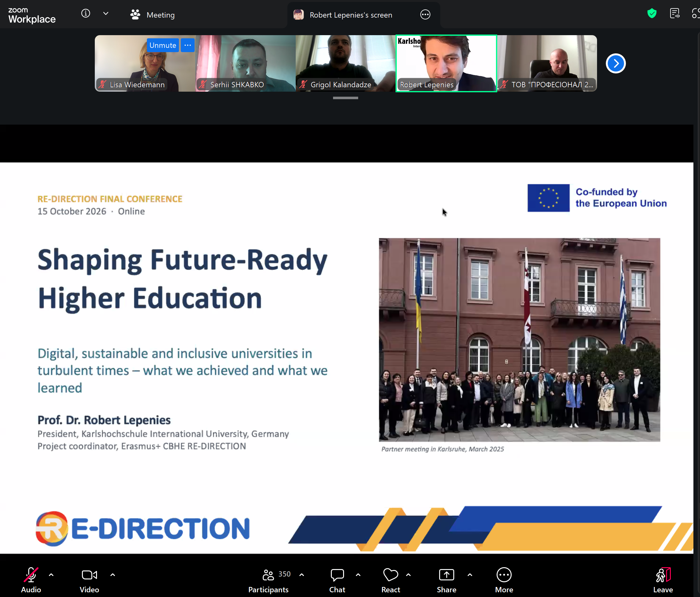Open meeting info icon
Image resolution: width=700 pixels, height=597 pixels.
86,13
